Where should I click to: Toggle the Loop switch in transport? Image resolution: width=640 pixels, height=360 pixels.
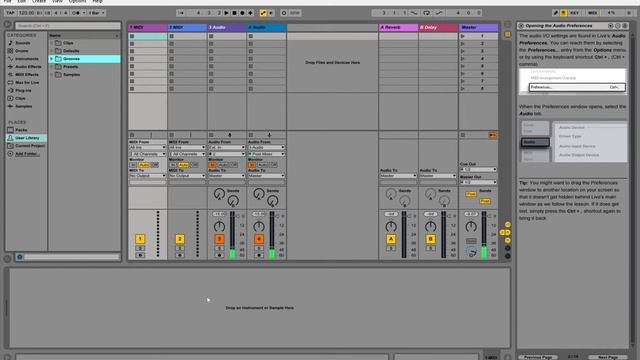click(x=426, y=13)
